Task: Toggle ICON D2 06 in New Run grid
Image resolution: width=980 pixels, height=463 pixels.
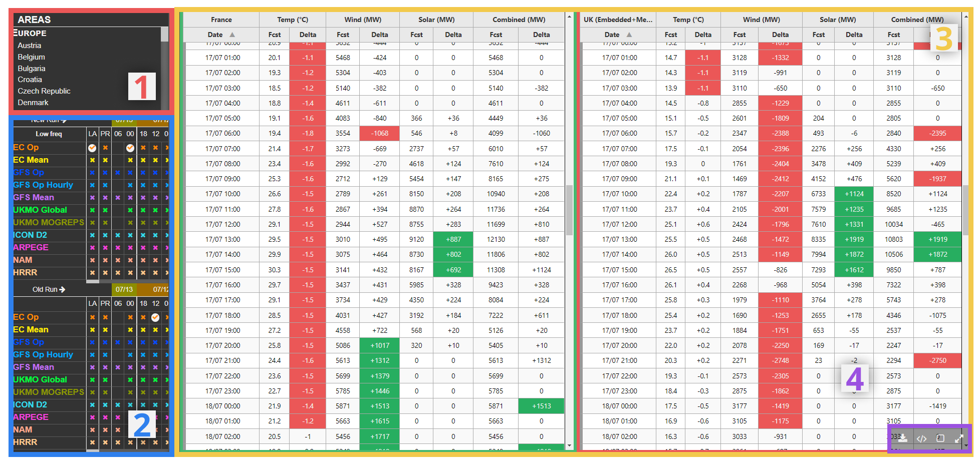Action: point(118,235)
